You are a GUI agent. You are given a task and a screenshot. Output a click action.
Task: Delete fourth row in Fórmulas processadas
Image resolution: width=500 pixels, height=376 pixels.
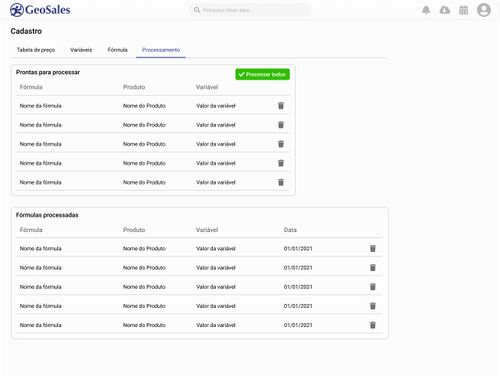click(373, 306)
